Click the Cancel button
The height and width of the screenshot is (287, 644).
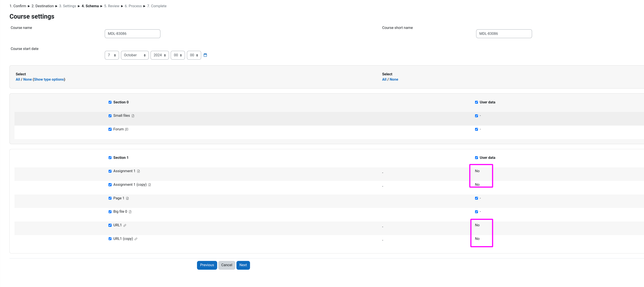(x=227, y=265)
